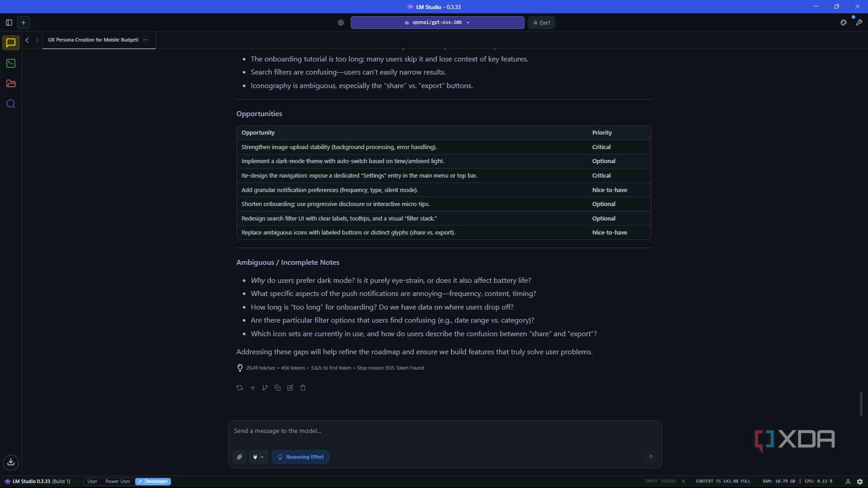Click the generation stats line with 456 tokens

[x=335, y=368]
